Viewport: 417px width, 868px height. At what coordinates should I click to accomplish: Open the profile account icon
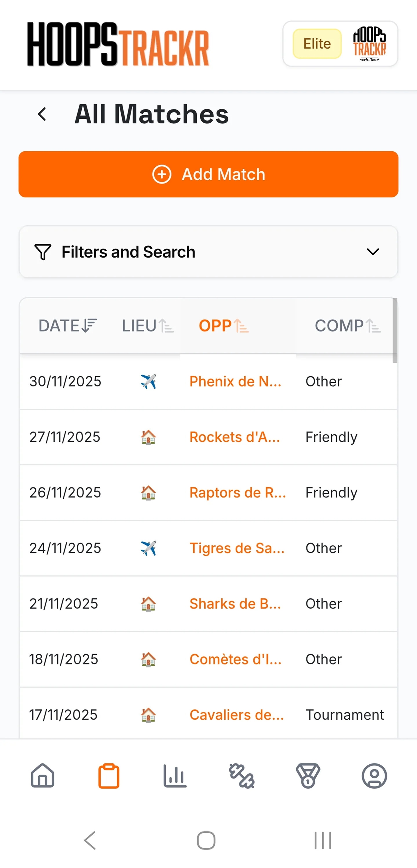click(375, 775)
